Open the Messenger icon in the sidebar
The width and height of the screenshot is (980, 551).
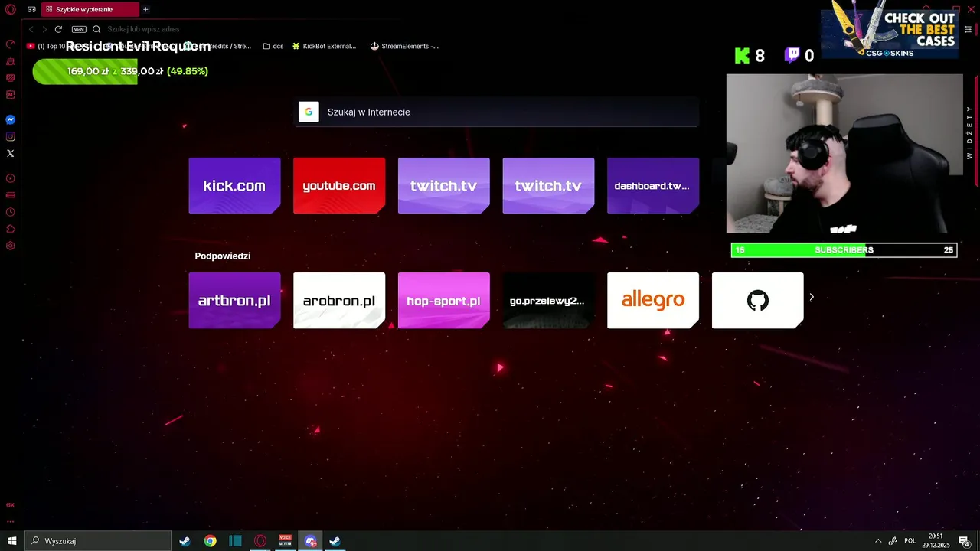[x=11, y=120]
